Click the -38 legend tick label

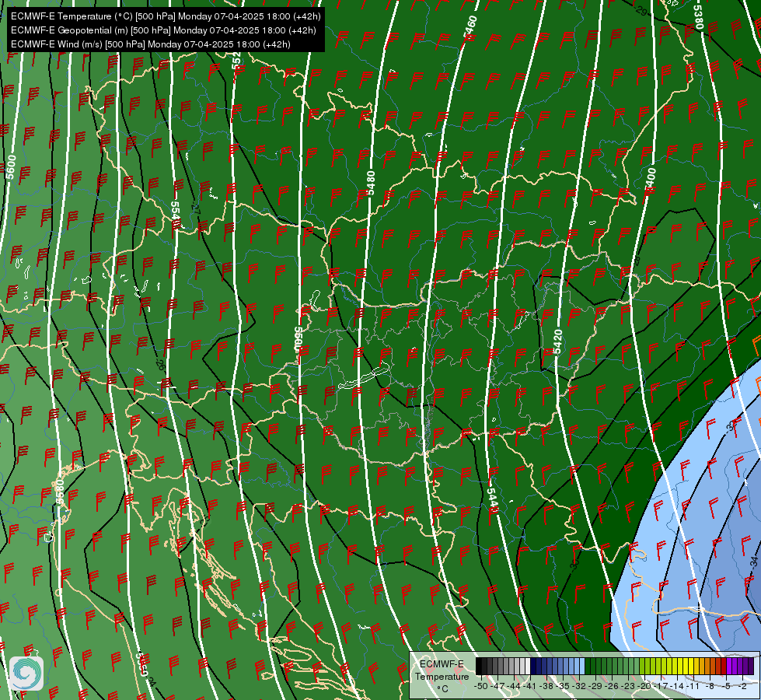[546, 686]
